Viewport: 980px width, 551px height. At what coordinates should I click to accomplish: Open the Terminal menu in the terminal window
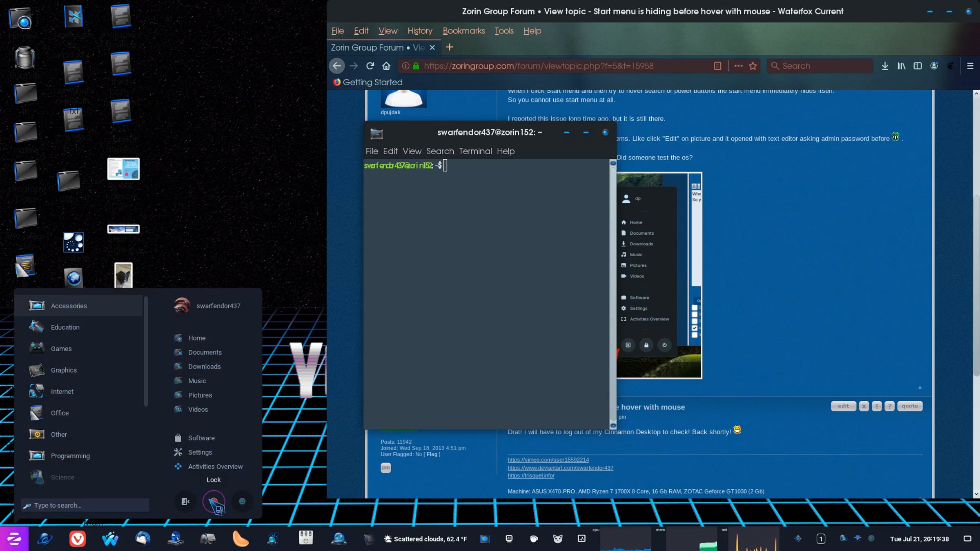pyautogui.click(x=475, y=151)
